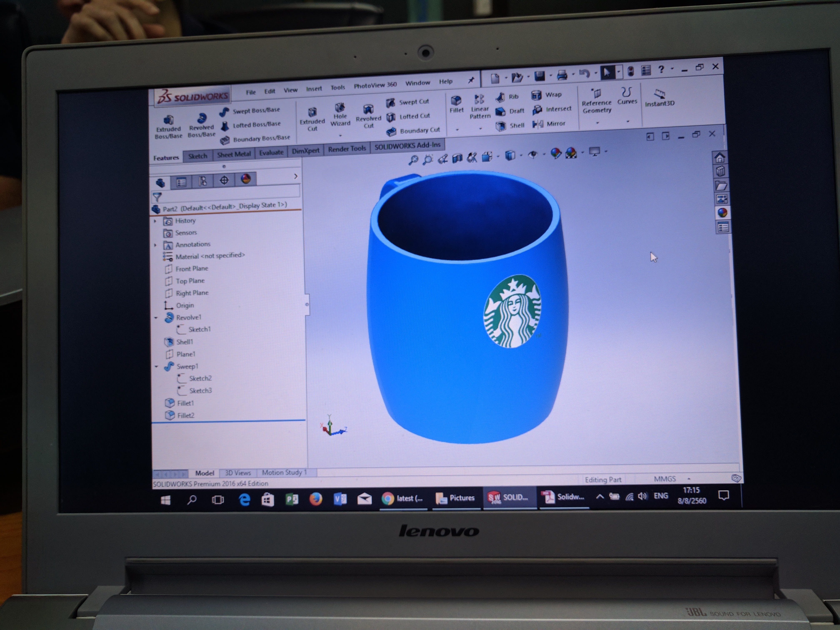Collapse the Revolve1 feature
This screenshot has height=630, width=840.
coord(156,318)
